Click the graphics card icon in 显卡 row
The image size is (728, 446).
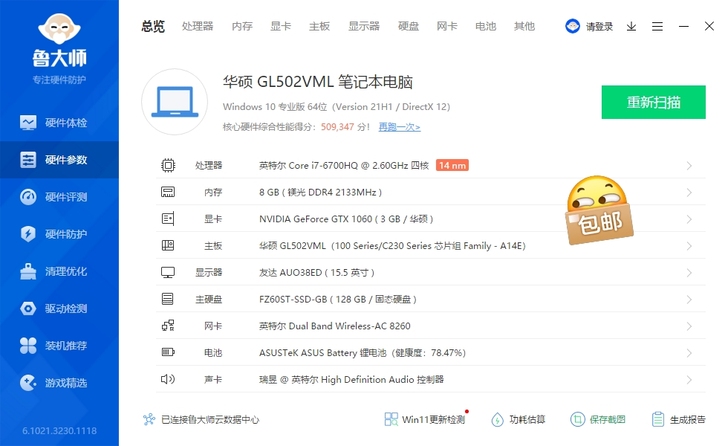[168, 219]
